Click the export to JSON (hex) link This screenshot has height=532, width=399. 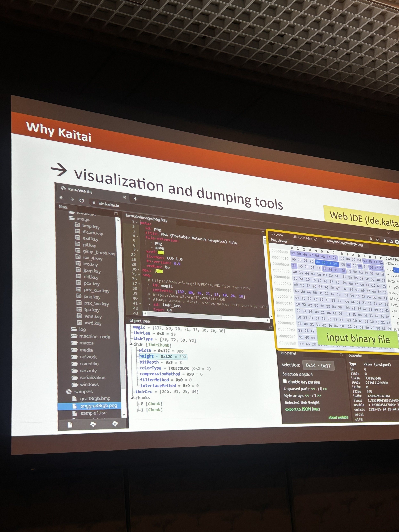click(302, 409)
